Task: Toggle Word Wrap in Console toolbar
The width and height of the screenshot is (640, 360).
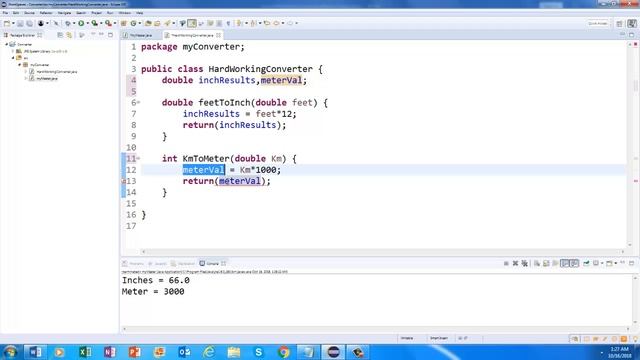Action: [556, 263]
